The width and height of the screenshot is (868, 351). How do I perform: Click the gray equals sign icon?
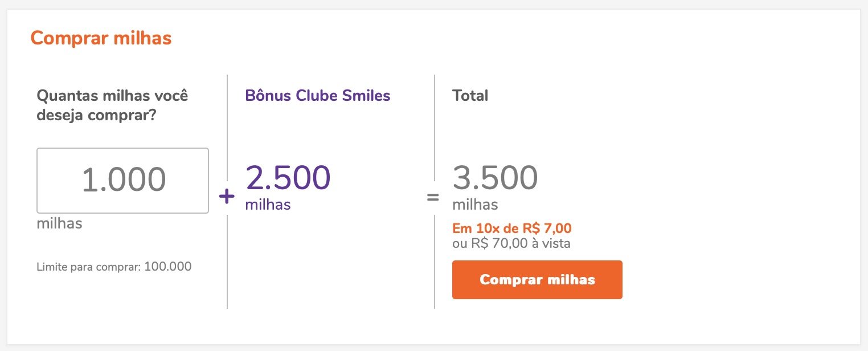coord(433,198)
